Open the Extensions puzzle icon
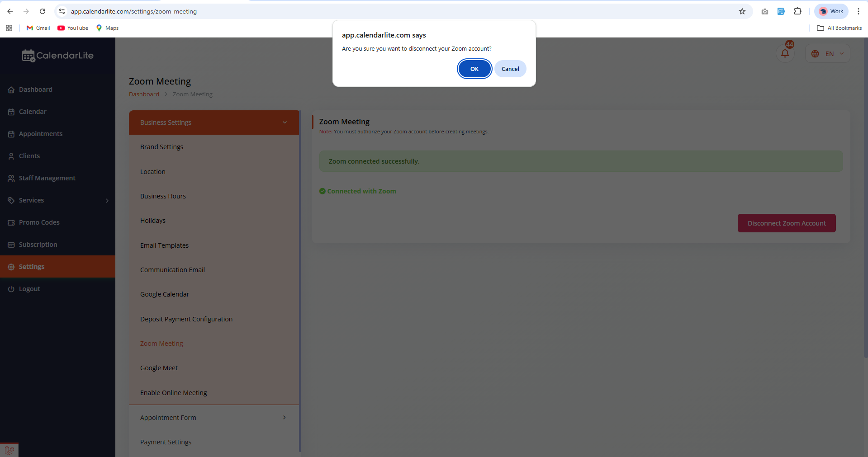Image resolution: width=868 pixels, height=457 pixels. coord(798,11)
